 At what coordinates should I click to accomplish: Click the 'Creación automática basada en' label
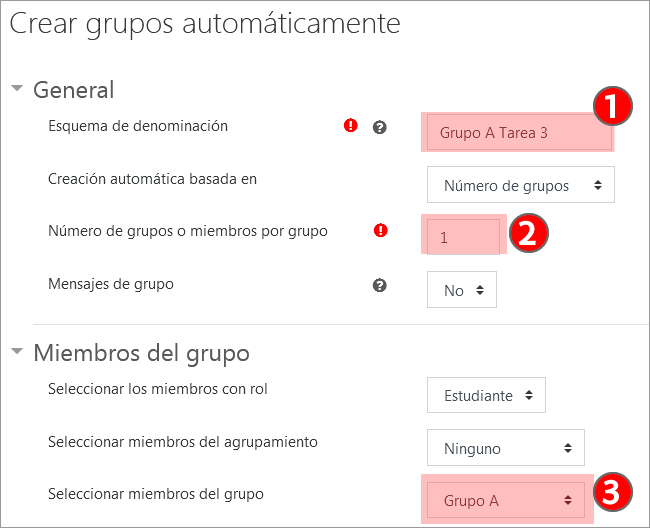coord(152,179)
